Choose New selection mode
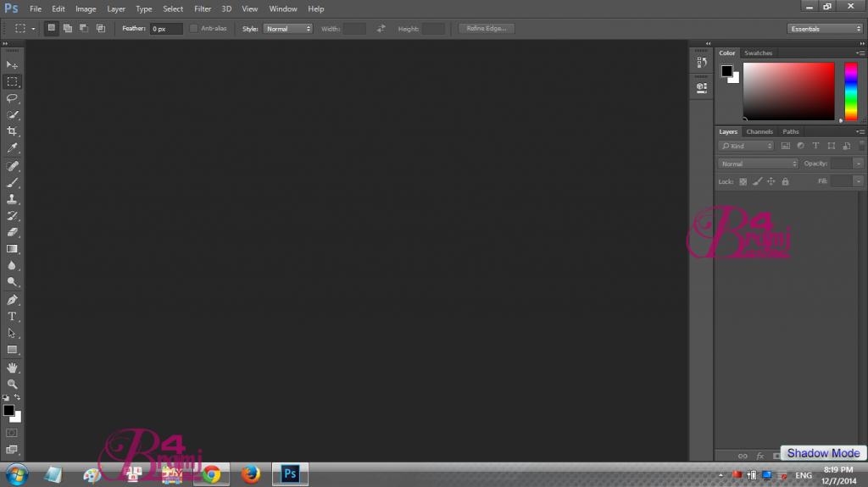 (51, 28)
